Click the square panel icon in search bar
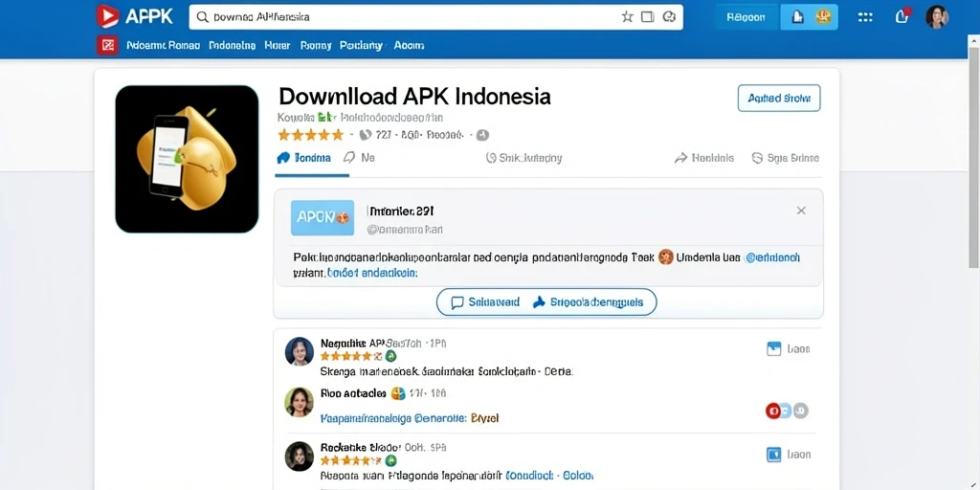Screen dimensions: 980x490 648,17
